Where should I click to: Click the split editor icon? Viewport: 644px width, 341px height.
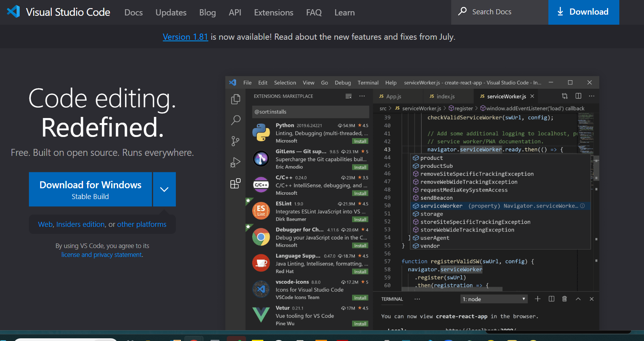coord(578,96)
